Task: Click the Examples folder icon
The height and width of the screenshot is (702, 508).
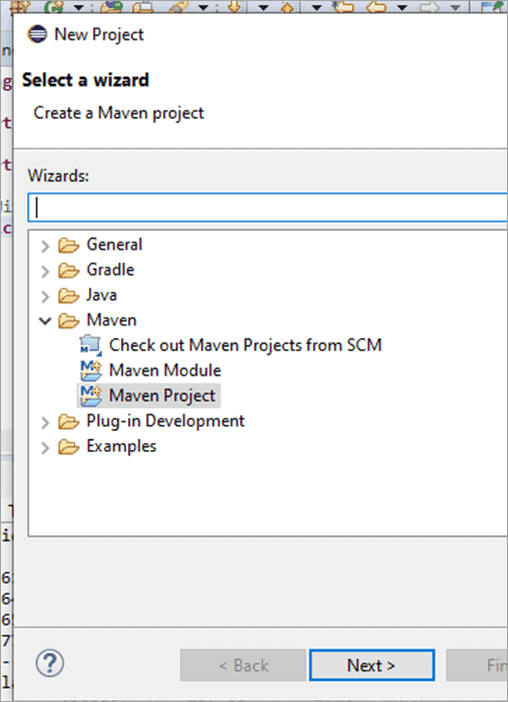Action: click(x=68, y=447)
